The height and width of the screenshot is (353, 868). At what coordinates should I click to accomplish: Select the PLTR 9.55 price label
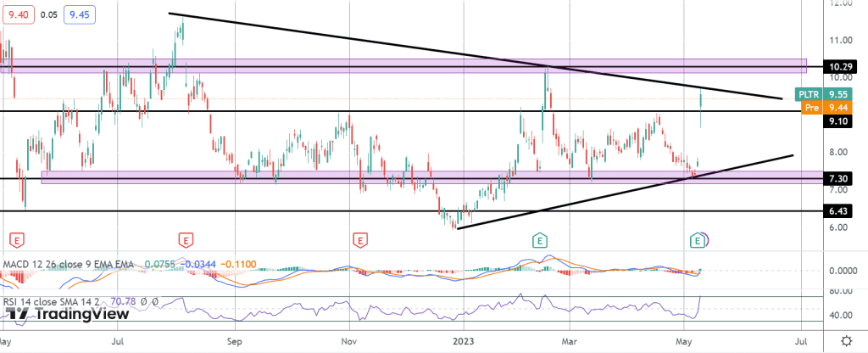coord(822,94)
